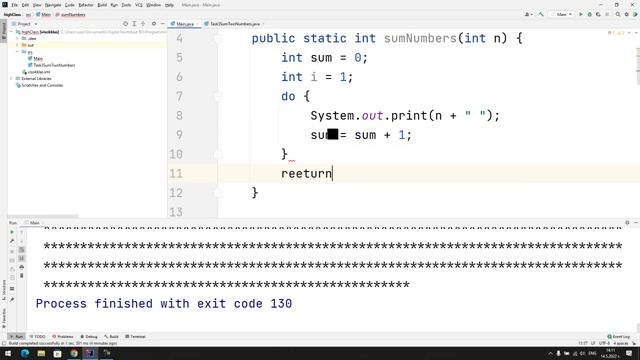Image resolution: width=640 pixels, height=360 pixels.
Task: Switch to the TaskSumTwoNumbers.java editor tab
Action: pyautogui.click(x=234, y=24)
